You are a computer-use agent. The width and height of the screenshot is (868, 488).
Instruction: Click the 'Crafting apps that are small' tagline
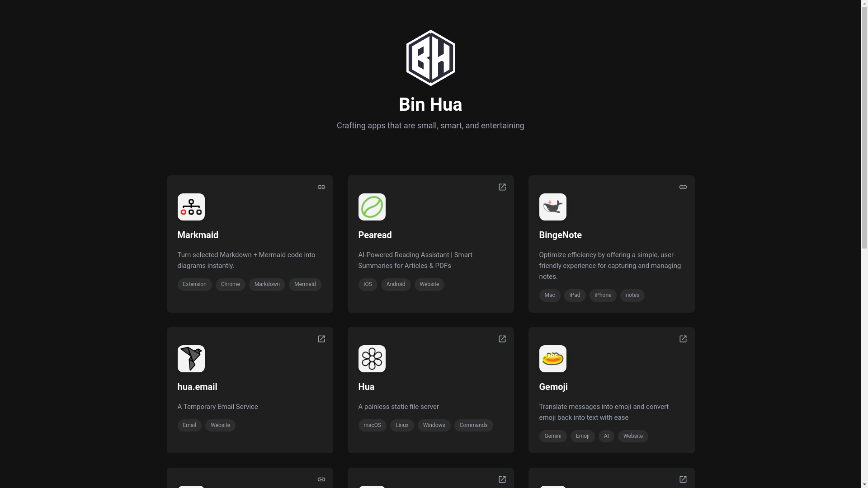pos(430,126)
